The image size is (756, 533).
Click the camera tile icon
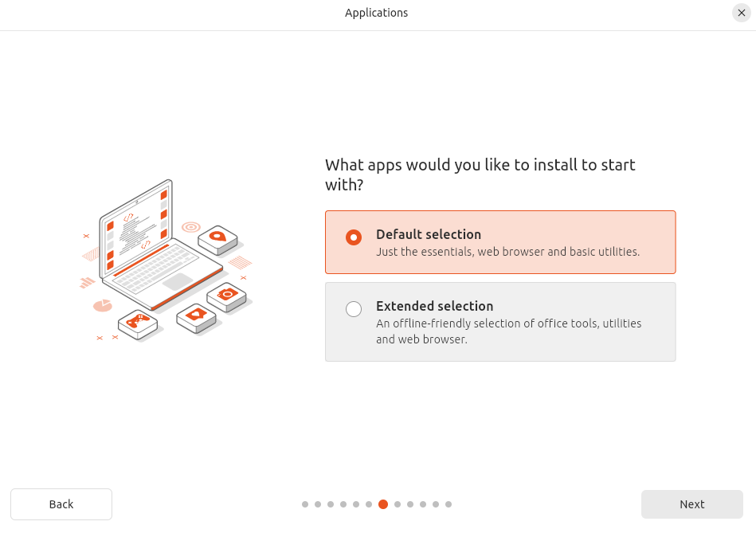click(x=227, y=294)
